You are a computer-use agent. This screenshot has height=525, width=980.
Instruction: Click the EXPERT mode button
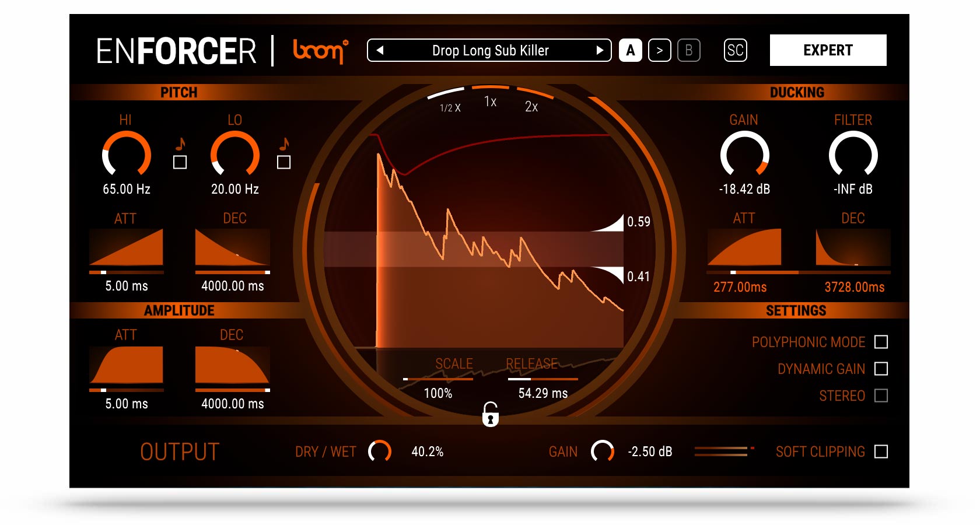click(x=828, y=50)
